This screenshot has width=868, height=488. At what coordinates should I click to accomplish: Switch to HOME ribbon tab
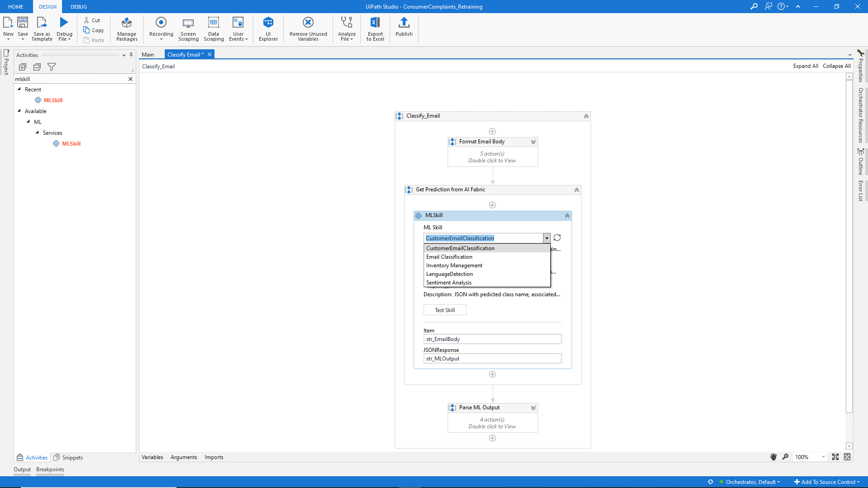[16, 7]
